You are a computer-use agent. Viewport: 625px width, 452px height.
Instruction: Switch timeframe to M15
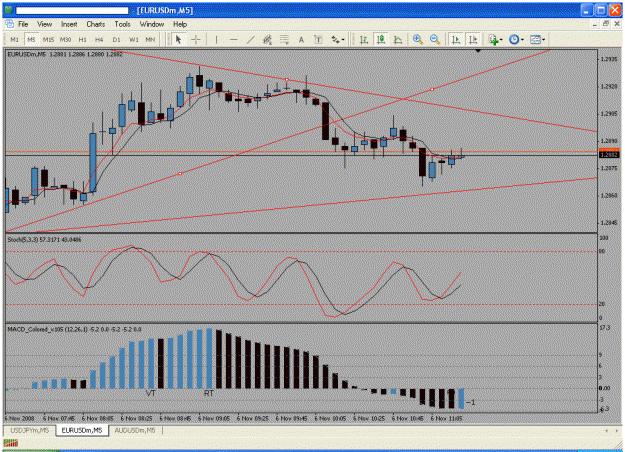(x=48, y=39)
